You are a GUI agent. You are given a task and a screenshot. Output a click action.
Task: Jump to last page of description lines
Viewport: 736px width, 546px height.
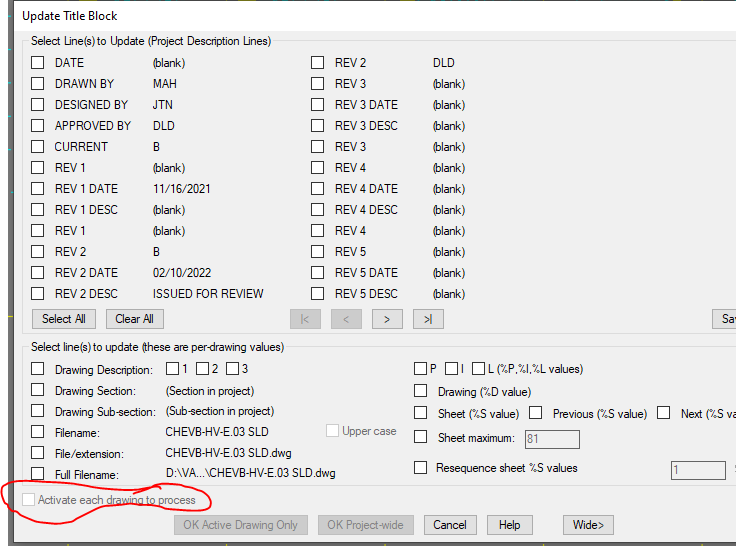(428, 319)
